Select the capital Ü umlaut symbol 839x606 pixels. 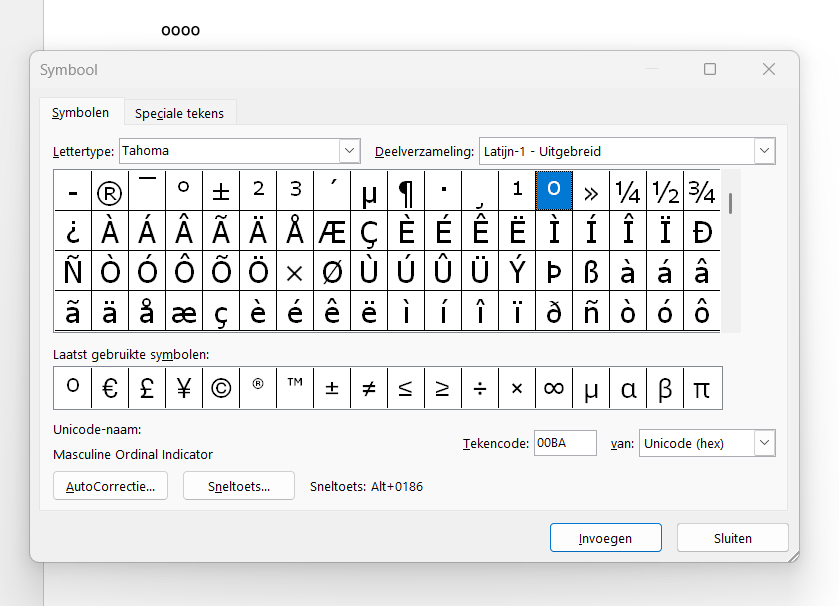click(480, 271)
